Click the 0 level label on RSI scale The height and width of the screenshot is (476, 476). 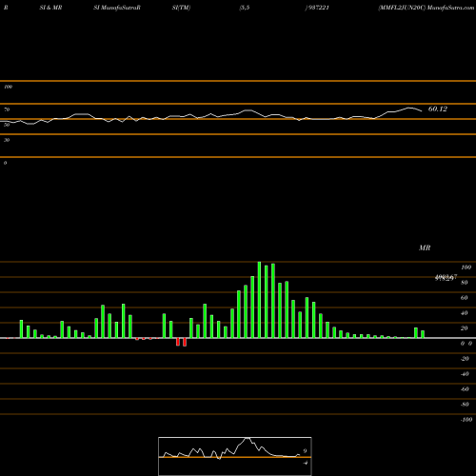click(x=5, y=163)
